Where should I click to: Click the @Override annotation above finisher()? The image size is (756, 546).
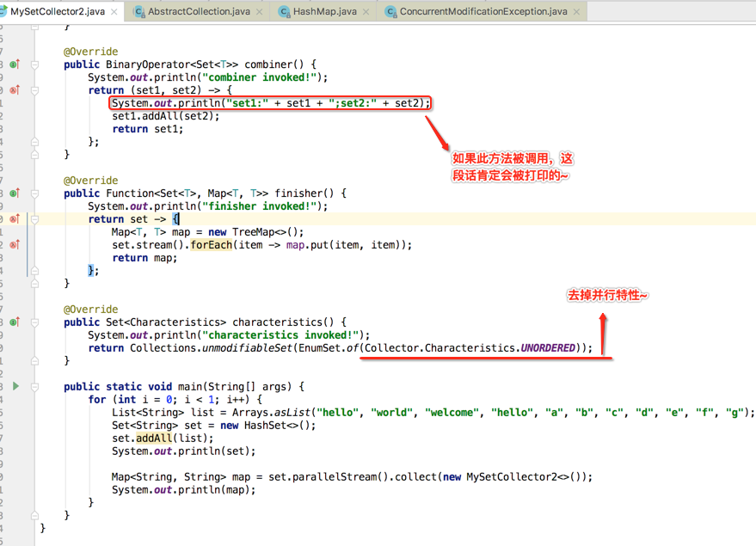click(x=90, y=181)
